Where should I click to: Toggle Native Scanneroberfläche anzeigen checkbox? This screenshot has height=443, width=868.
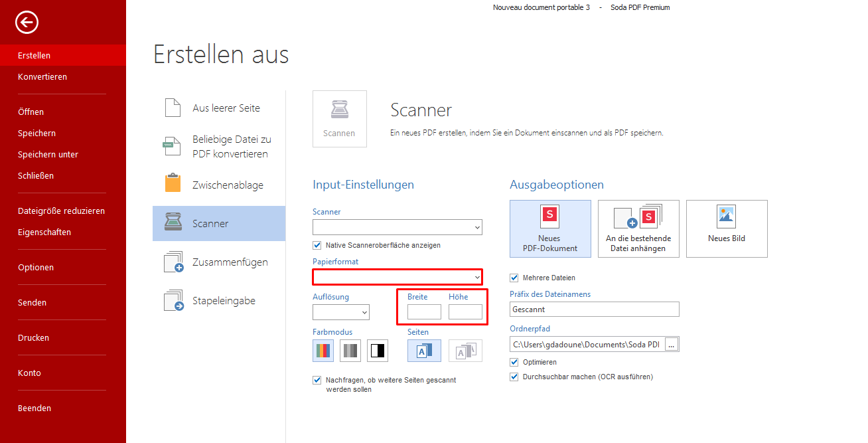coord(317,245)
